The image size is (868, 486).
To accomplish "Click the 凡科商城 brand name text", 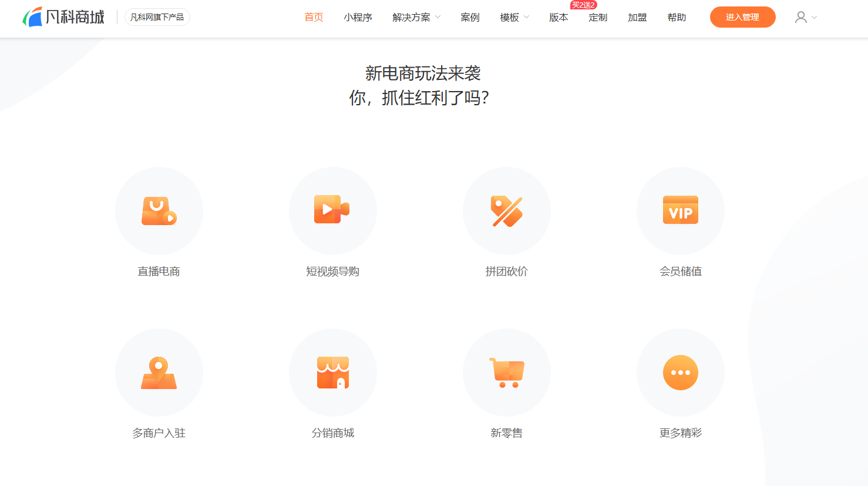I will (75, 17).
